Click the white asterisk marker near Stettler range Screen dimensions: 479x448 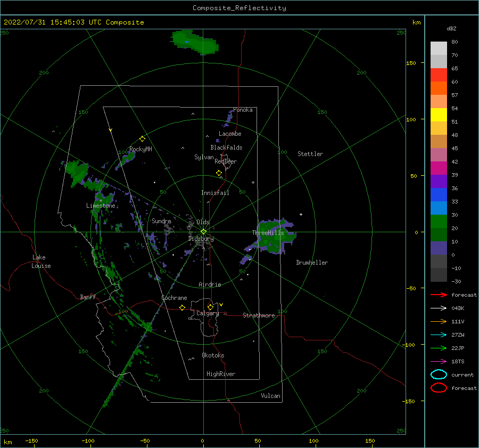[x=253, y=183]
